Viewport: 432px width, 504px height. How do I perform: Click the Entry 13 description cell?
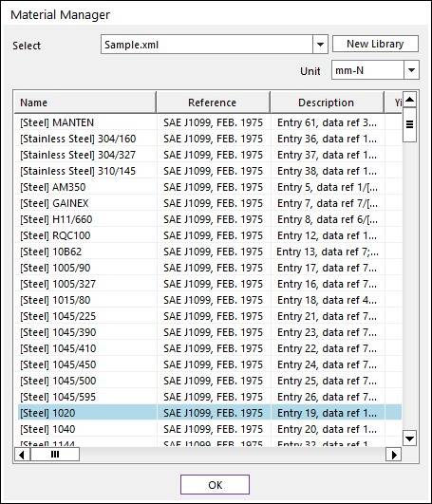pos(327,252)
